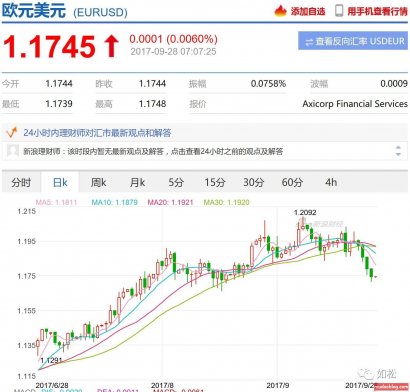Click the mobile phone icon

(339, 11)
